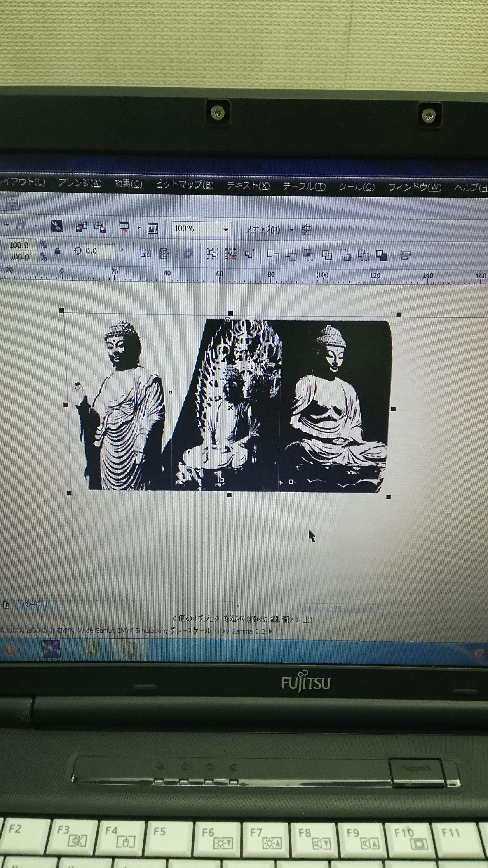Open the redo history dropdown arrow
Viewport: 488px width, 868px height.
coord(36,226)
